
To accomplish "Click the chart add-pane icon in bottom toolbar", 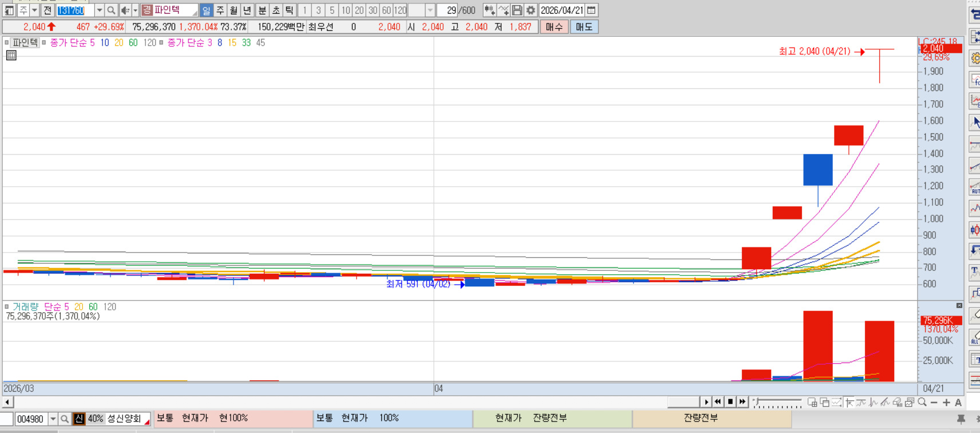I will click(x=812, y=402).
